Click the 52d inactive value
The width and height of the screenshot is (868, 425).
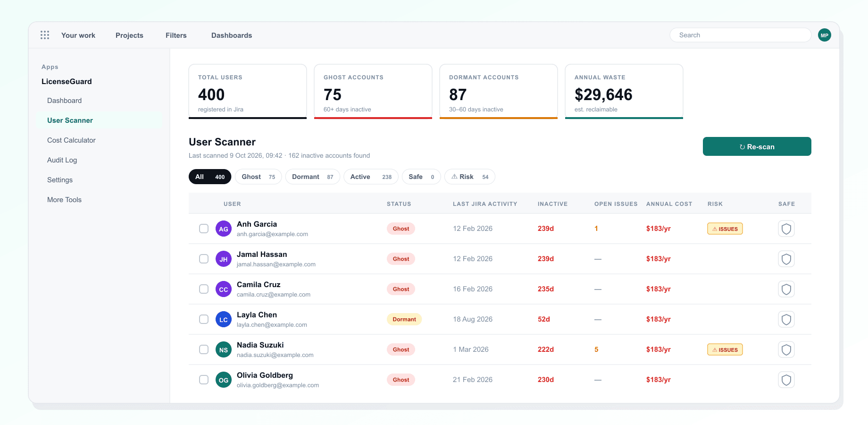click(544, 319)
